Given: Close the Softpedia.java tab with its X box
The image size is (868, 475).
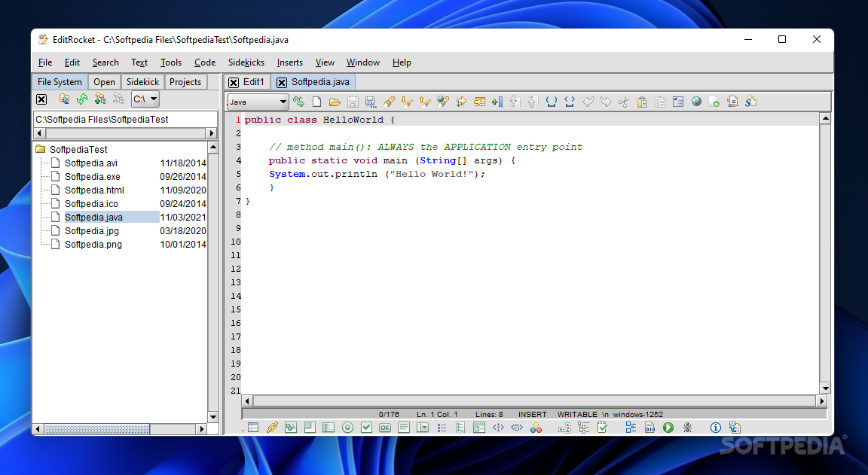Looking at the screenshot, I should tap(282, 82).
